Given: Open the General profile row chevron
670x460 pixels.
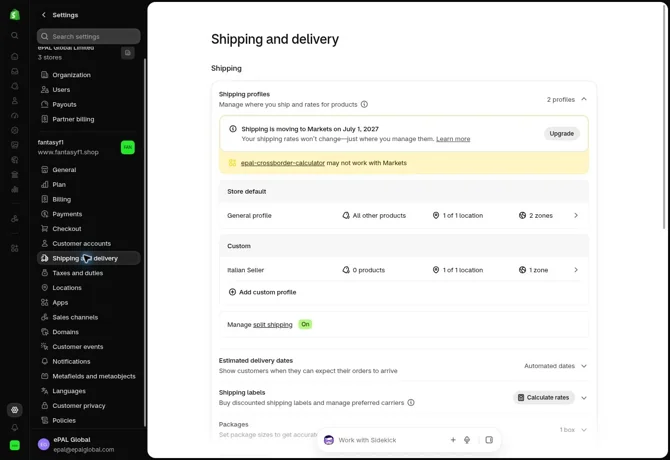Looking at the screenshot, I should (x=576, y=215).
